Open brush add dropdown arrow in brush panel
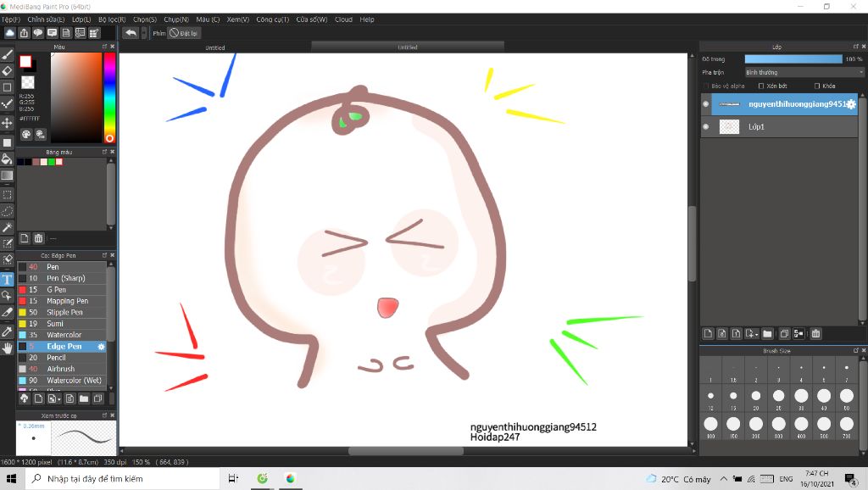Image resolution: width=868 pixels, height=490 pixels. click(59, 398)
